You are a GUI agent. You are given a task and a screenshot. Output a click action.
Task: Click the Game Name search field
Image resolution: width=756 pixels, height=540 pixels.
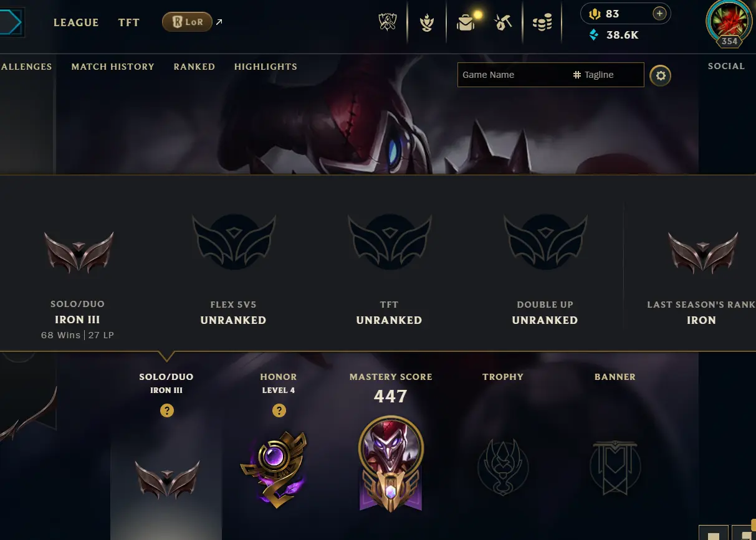(514, 75)
